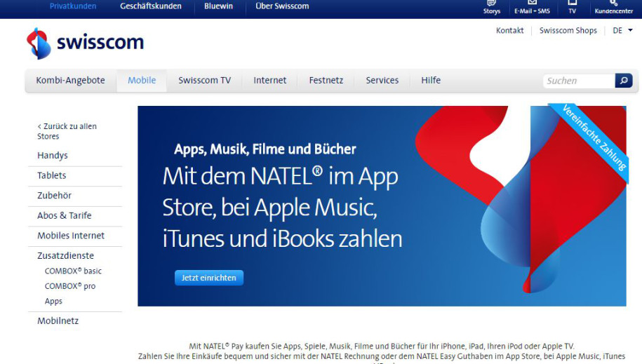Open E-Mail + SMS icon

(532, 7)
